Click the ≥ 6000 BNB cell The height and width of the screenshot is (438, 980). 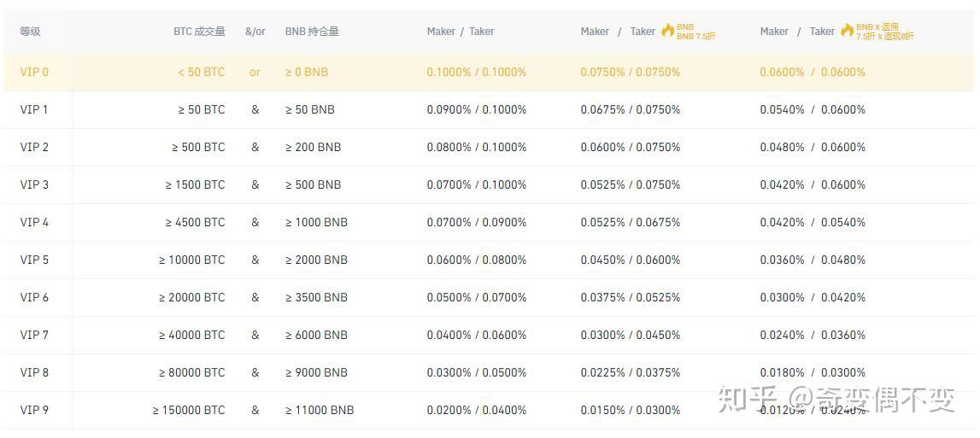[x=316, y=335]
